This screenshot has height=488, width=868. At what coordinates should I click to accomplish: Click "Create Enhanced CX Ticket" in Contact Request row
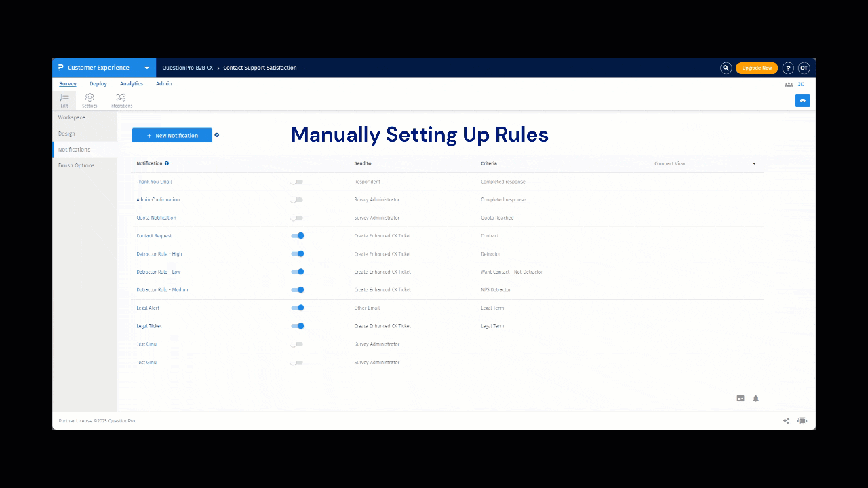pyautogui.click(x=382, y=236)
